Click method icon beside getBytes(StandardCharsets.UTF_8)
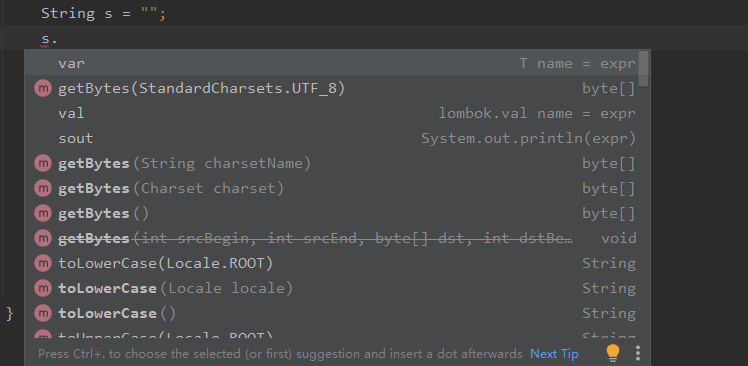Viewport: 748px width, 366px height. click(x=43, y=89)
